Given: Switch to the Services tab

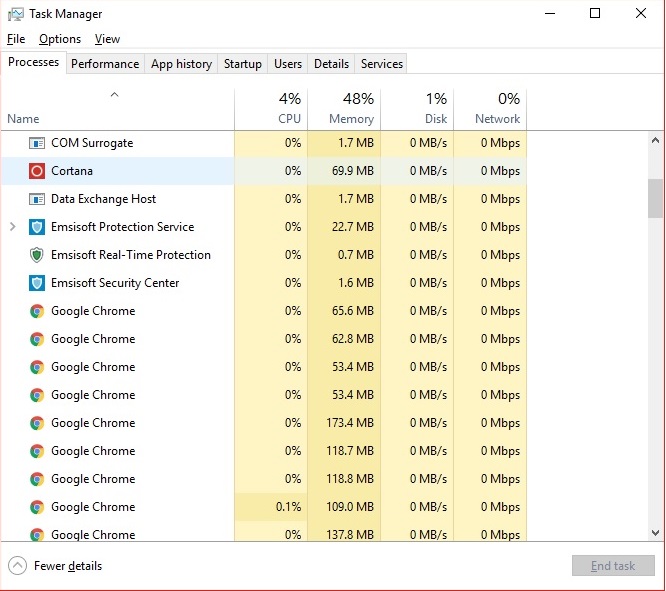Looking at the screenshot, I should coord(382,64).
